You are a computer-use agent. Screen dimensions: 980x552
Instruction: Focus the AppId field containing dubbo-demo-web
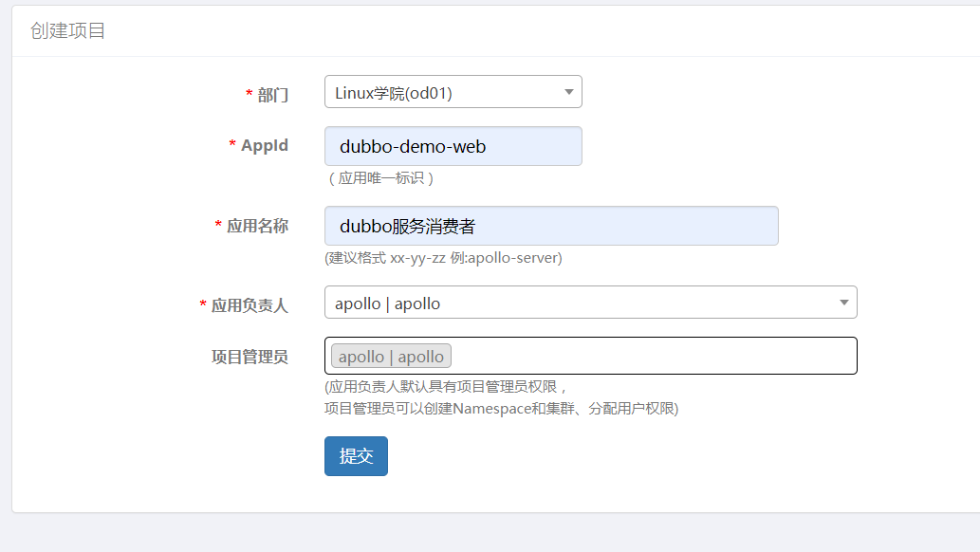coord(453,146)
